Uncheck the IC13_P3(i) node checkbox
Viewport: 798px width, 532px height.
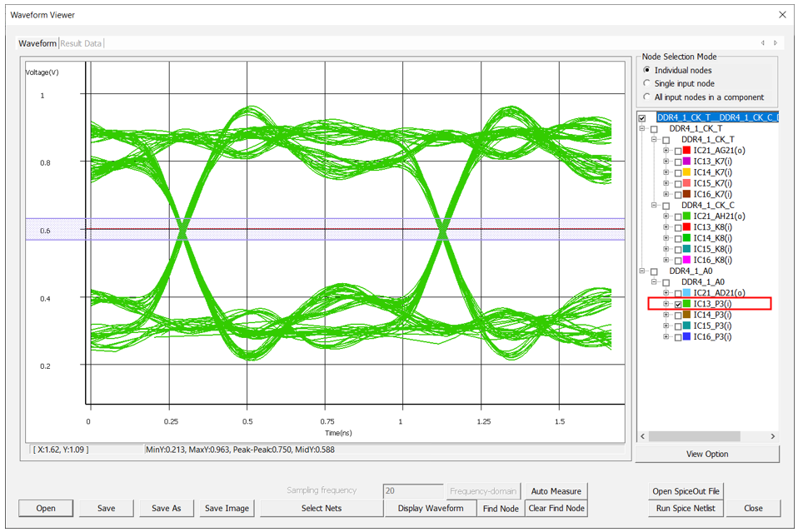(677, 304)
